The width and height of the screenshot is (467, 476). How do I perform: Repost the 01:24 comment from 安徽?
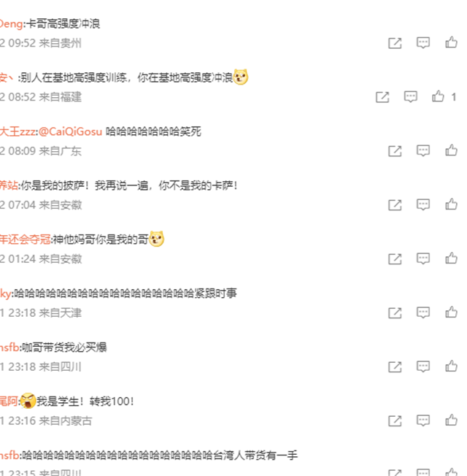click(395, 259)
